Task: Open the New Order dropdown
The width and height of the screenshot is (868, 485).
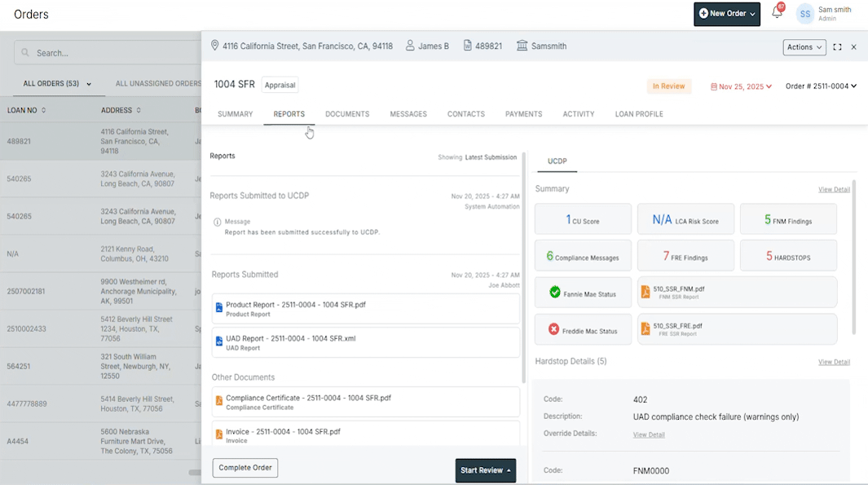Action: tap(726, 14)
